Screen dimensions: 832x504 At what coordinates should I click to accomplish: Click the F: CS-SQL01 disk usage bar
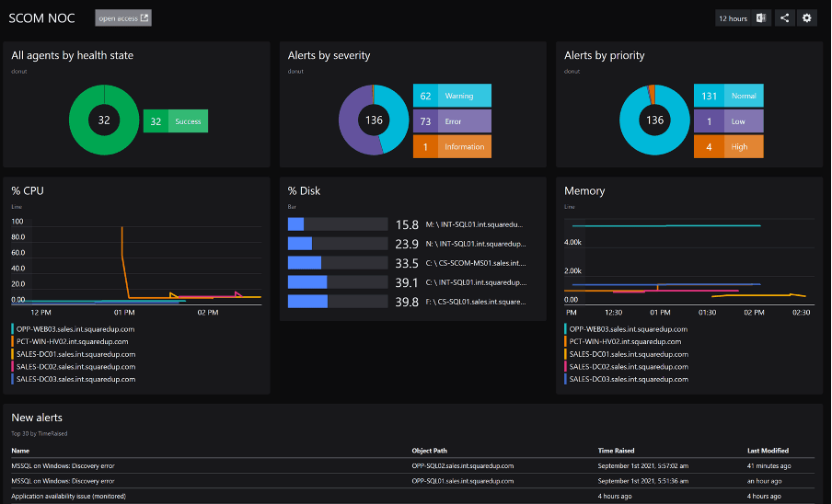coord(337,302)
